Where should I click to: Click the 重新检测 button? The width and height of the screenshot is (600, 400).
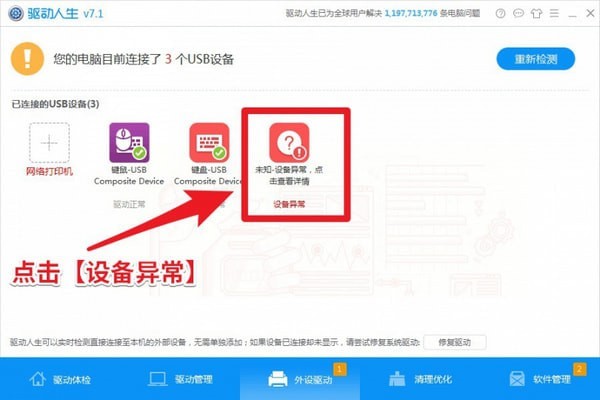(x=537, y=58)
